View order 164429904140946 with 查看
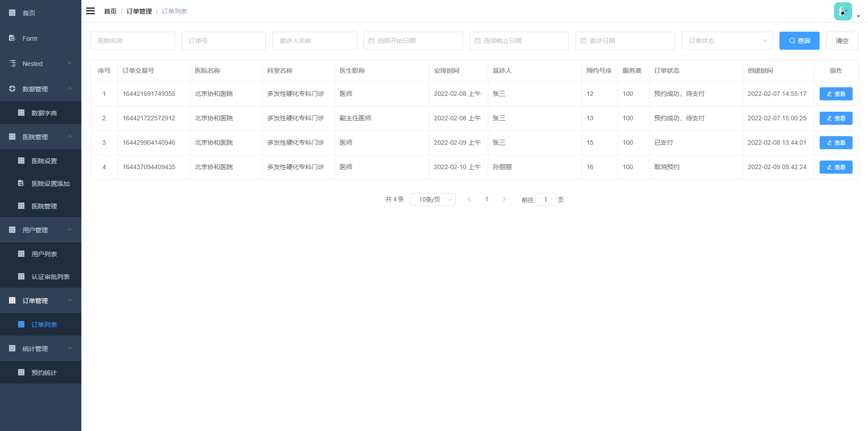The width and height of the screenshot is (868, 431). [836, 142]
